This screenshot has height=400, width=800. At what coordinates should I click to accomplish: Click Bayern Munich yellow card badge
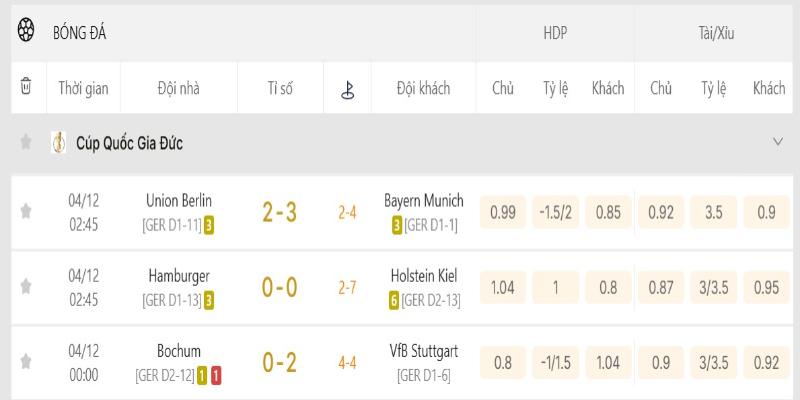tap(397, 225)
